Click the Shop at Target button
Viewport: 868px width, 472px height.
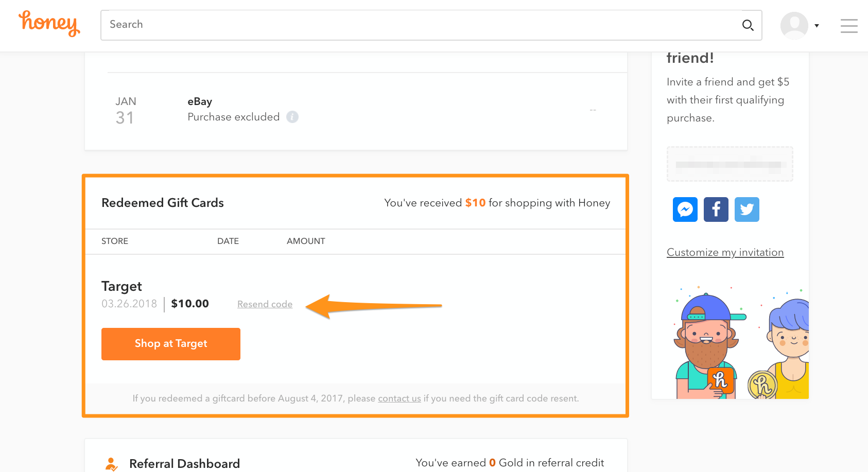tap(171, 344)
